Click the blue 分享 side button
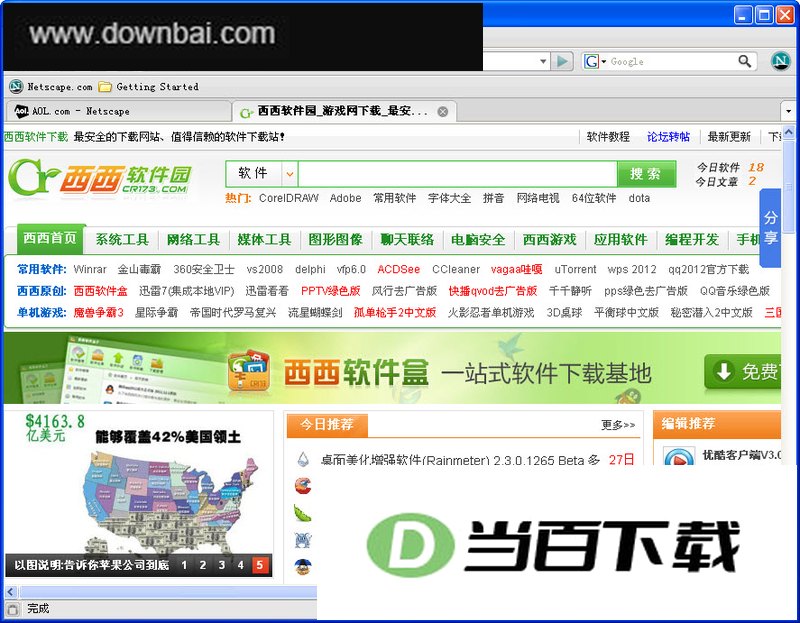This screenshot has width=800, height=623. click(770, 228)
